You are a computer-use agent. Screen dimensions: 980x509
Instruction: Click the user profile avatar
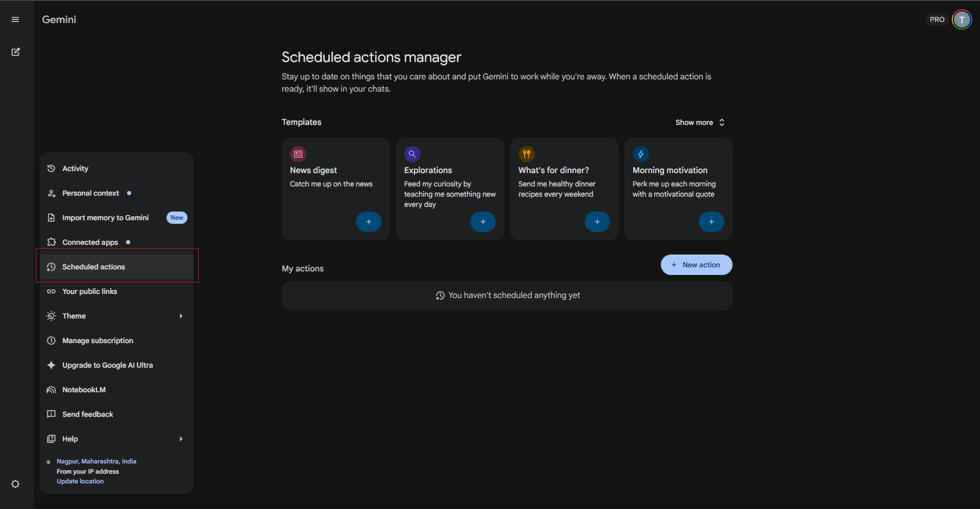pyautogui.click(x=962, y=19)
